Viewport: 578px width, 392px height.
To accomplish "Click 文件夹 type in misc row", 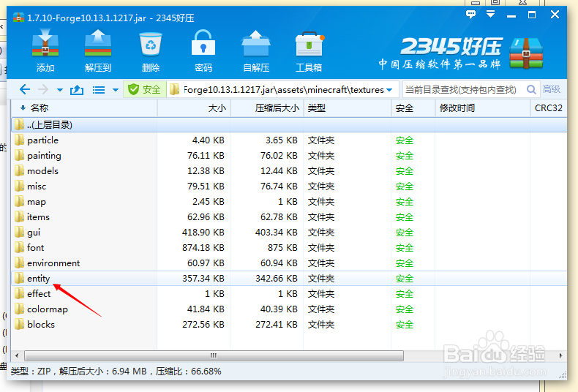I will [321, 186].
